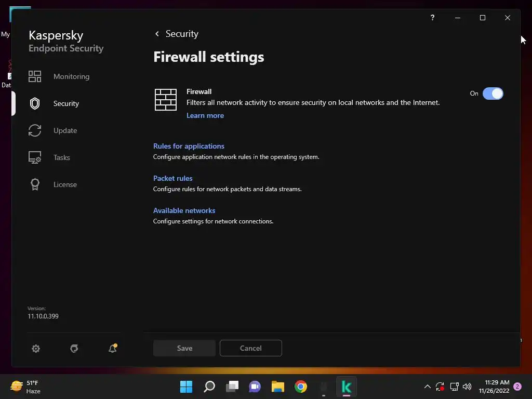Image resolution: width=532 pixels, height=399 pixels.
Task: Click the version number 11.10.0.399
Action: click(x=43, y=316)
